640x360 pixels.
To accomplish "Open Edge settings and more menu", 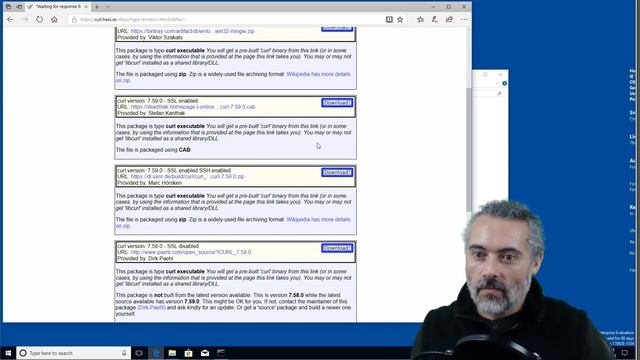I will (464, 19).
